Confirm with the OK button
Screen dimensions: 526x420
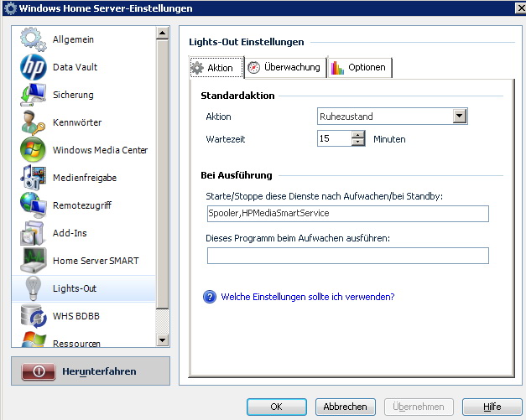click(x=277, y=407)
